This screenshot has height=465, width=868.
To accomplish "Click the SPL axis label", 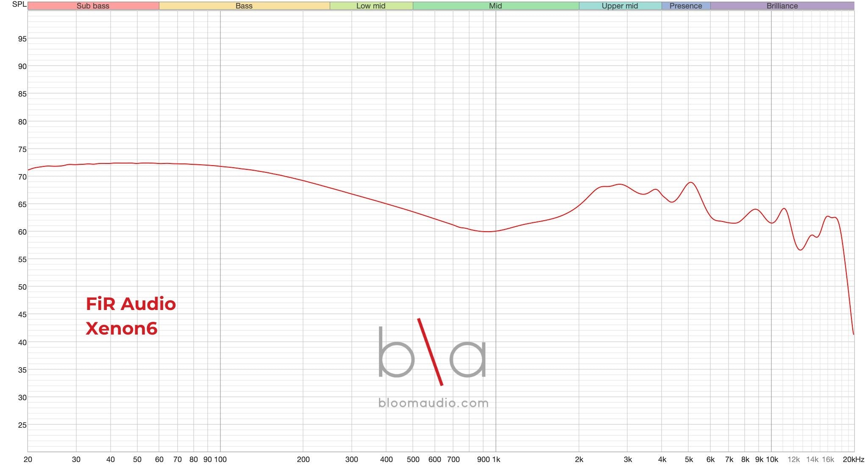I will click(x=19, y=4).
